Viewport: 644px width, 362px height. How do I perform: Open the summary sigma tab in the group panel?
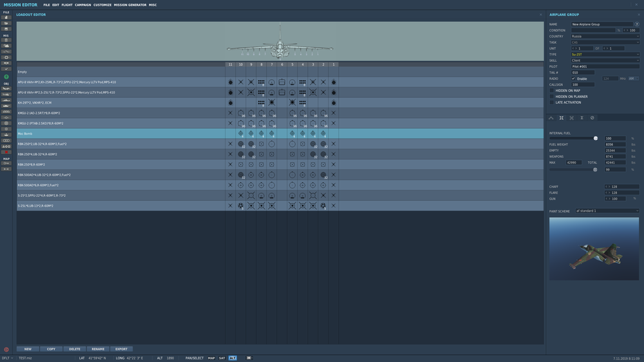click(x=582, y=118)
